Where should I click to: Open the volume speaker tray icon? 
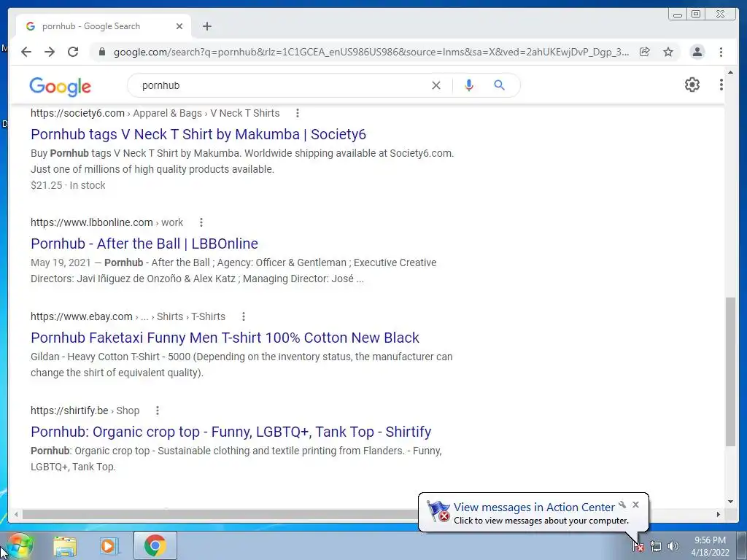[x=673, y=546]
